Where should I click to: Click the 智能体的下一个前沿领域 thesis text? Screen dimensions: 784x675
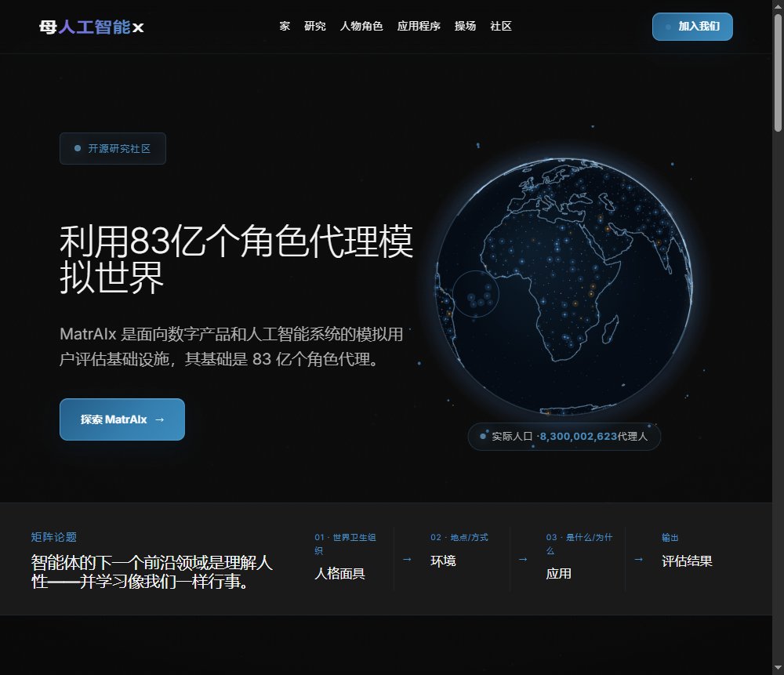click(151, 572)
